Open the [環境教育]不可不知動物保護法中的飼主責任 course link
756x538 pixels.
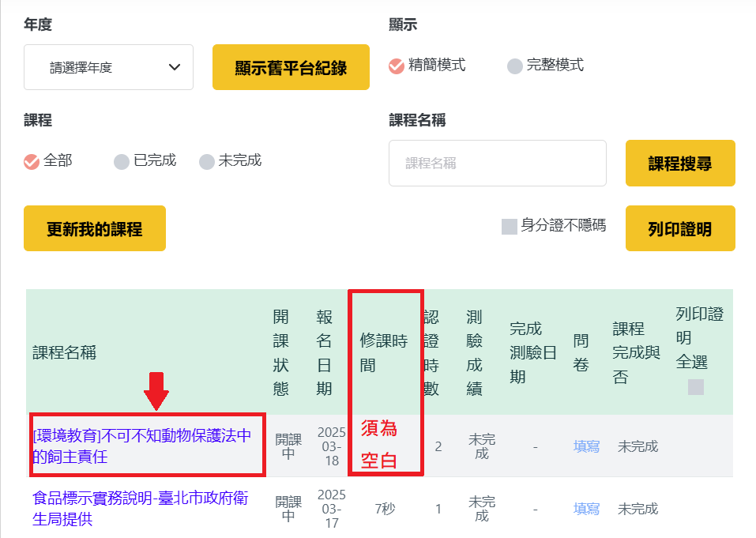tap(141, 446)
